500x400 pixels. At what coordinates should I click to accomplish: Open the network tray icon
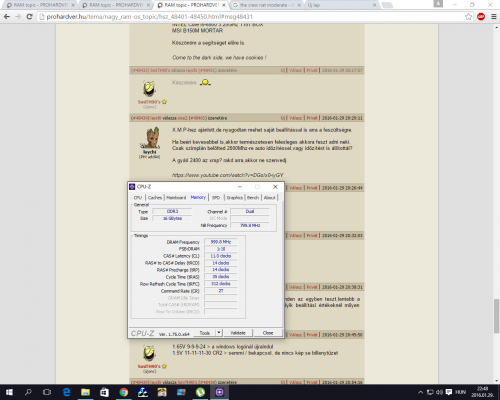(x=430, y=392)
